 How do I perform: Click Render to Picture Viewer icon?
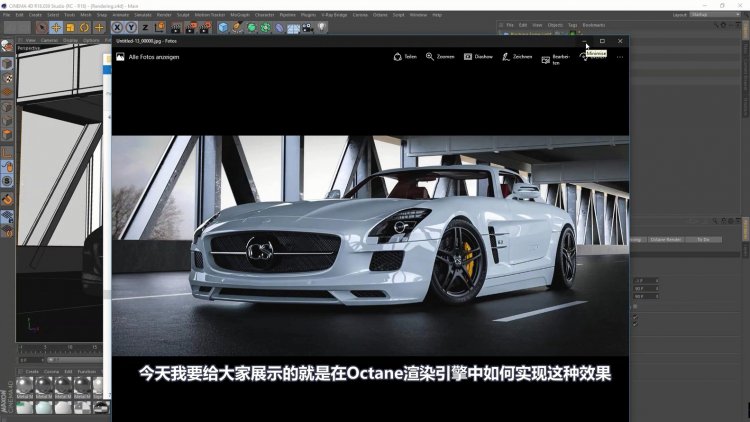191,28
